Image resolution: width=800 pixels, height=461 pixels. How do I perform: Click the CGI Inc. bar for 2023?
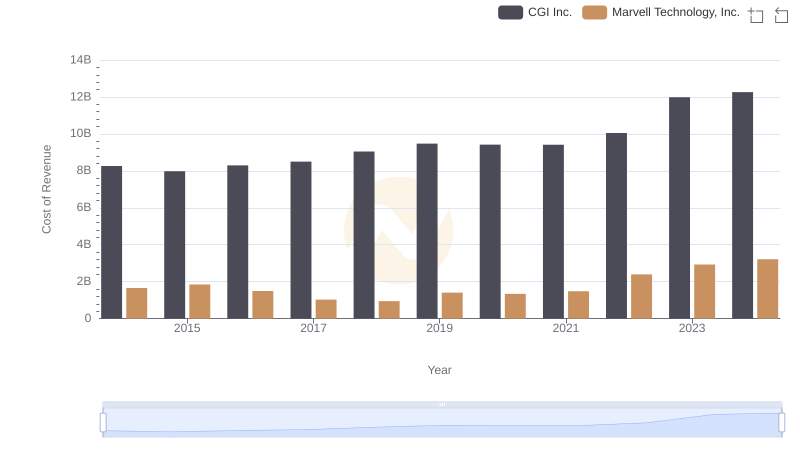pos(679,208)
